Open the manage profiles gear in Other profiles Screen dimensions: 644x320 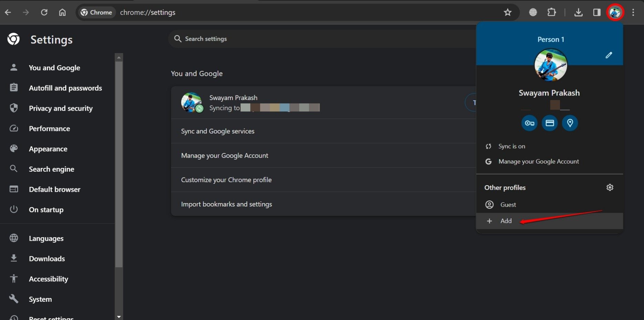pyautogui.click(x=610, y=187)
